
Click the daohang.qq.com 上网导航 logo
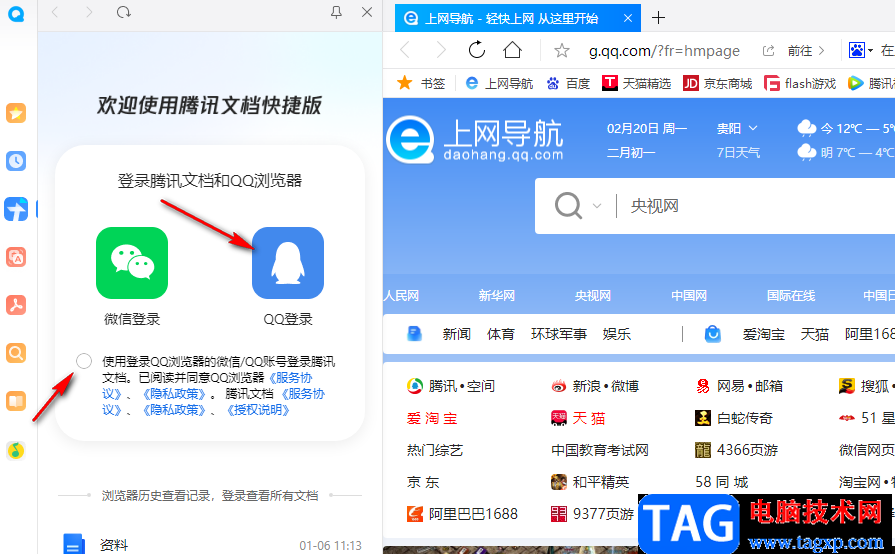click(x=475, y=140)
